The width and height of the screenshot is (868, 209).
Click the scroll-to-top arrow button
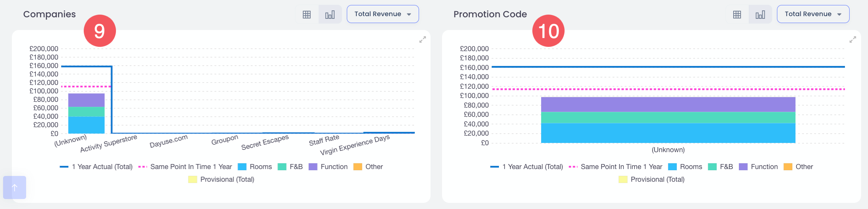point(15,187)
